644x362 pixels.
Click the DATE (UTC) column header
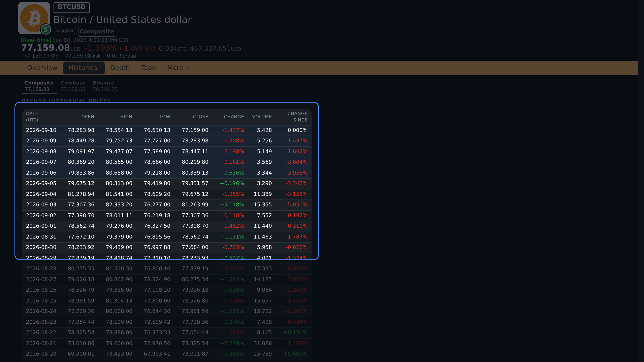pyautogui.click(x=32, y=117)
